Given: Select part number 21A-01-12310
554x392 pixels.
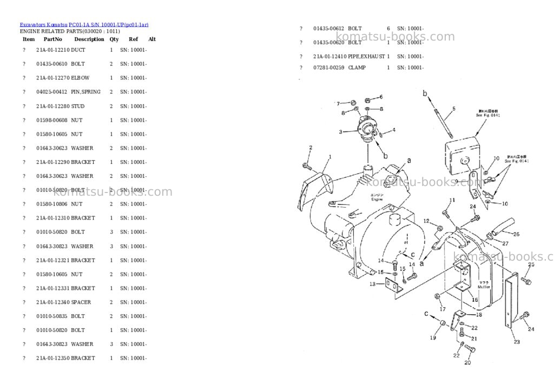Looking at the screenshot, I should [x=53, y=218].
